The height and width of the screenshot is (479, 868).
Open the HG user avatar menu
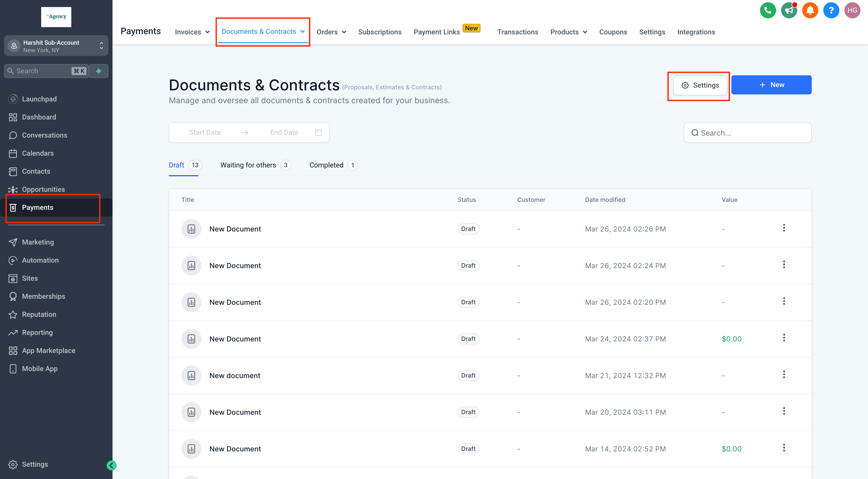(x=852, y=11)
